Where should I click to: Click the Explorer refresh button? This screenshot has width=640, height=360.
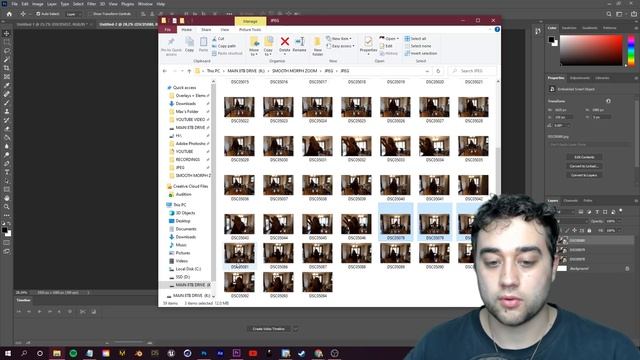pos(438,71)
